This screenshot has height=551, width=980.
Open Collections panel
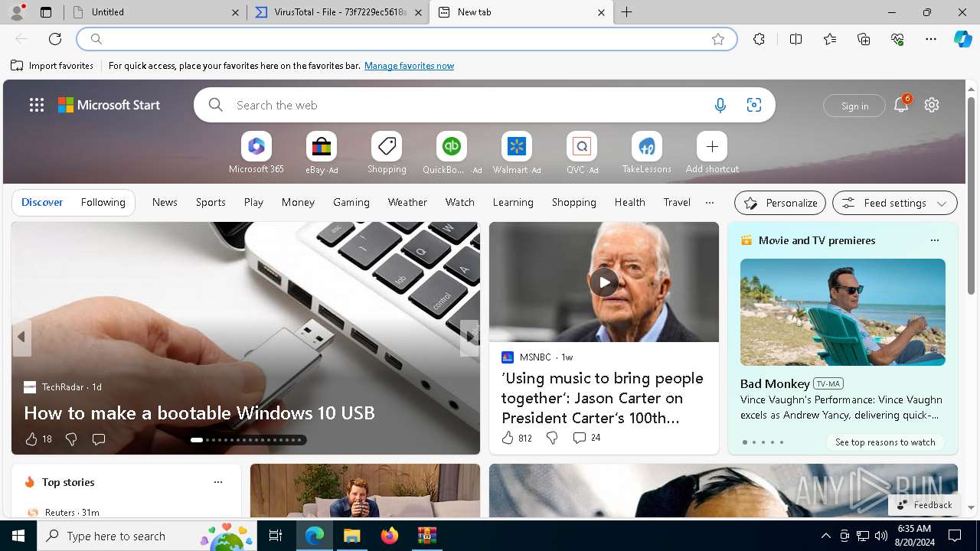tap(864, 39)
